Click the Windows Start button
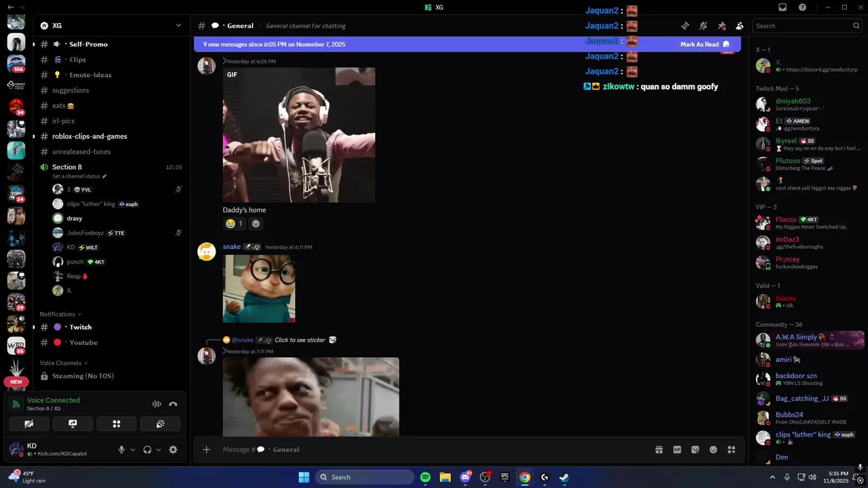Screen dimensions: 868x488 [304, 477]
